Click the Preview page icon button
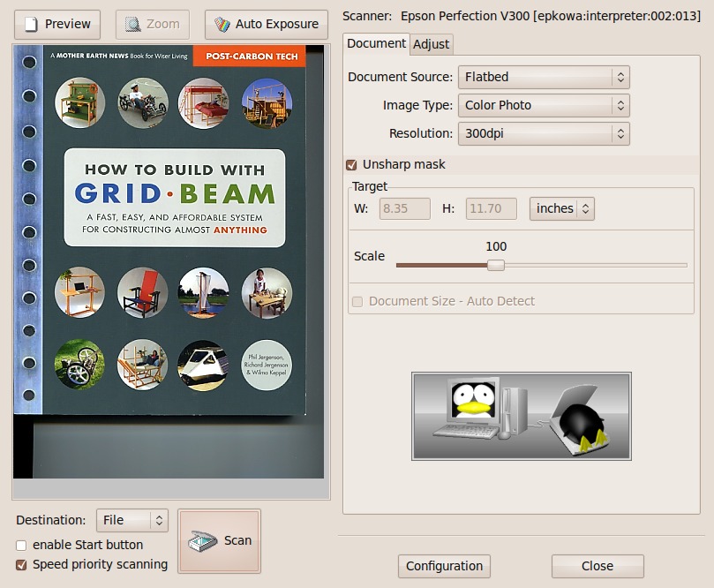The height and width of the screenshot is (588, 714). pos(32,24)
